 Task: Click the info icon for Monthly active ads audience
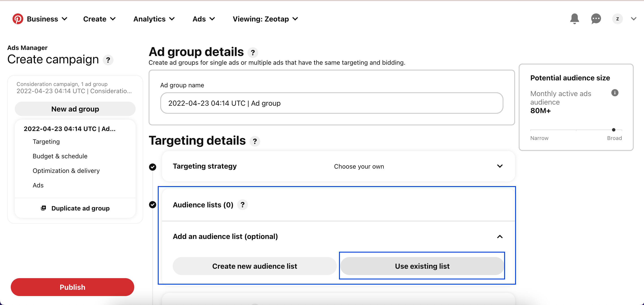click(615, 93)
